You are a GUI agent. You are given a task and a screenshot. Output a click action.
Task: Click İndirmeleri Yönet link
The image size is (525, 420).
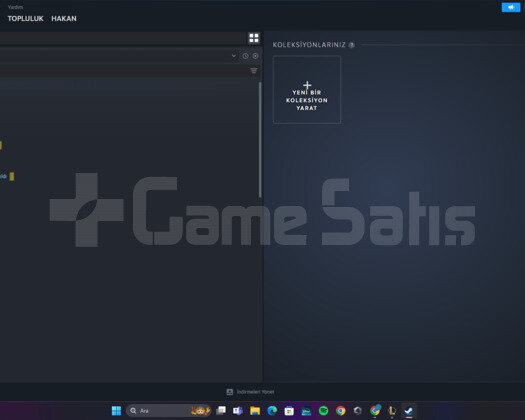click(x=255, y=392)
